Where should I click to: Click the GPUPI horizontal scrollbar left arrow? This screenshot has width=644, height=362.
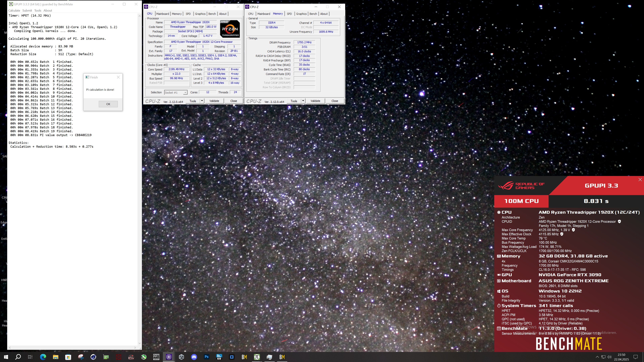(10, 348)
